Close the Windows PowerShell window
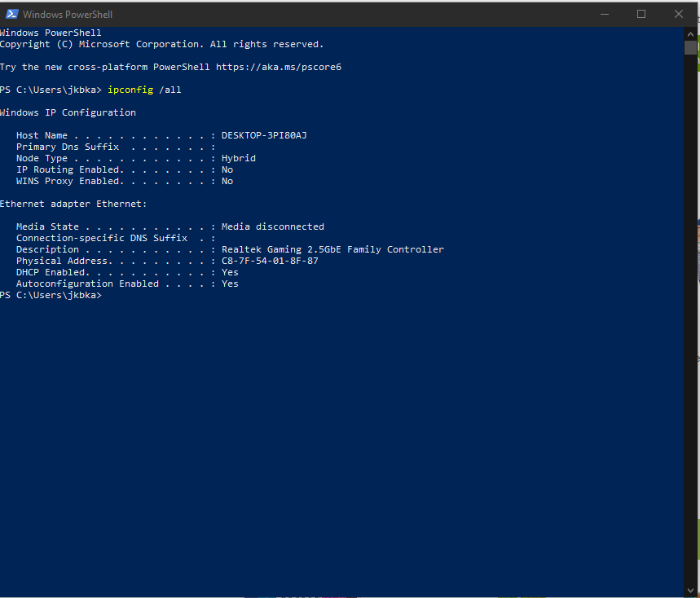 click(x=679, y=14)
